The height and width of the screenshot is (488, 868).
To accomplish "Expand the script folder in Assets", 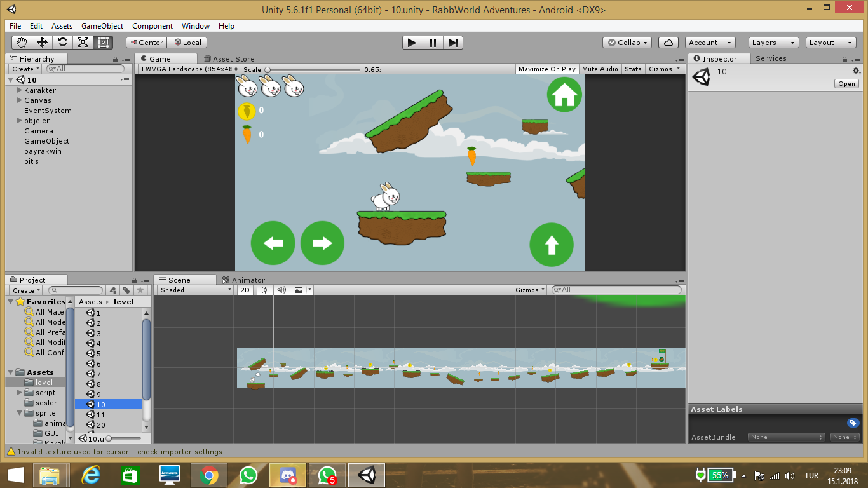I will tap(20, 393).
